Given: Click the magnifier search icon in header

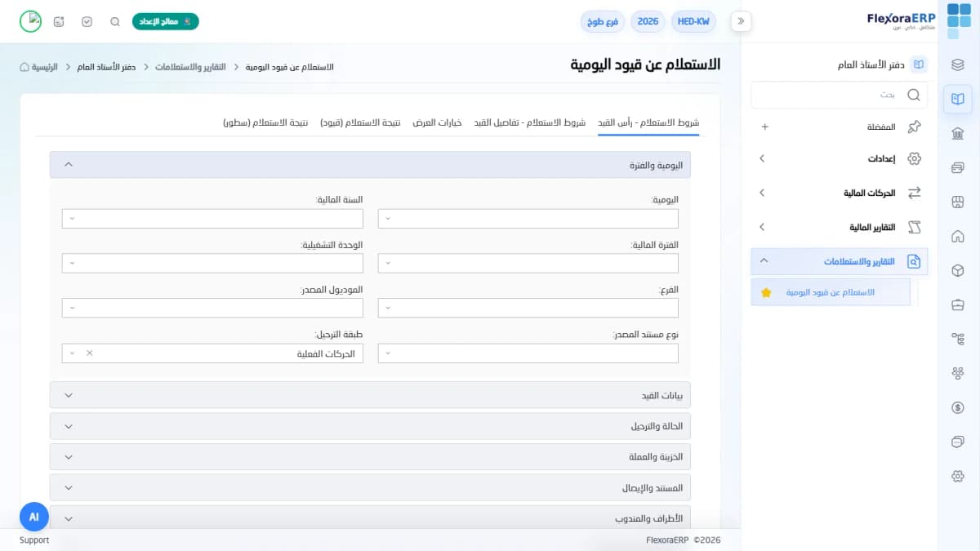Looking at the screenshot, I should pyautogui.click(x=115, y=22).
